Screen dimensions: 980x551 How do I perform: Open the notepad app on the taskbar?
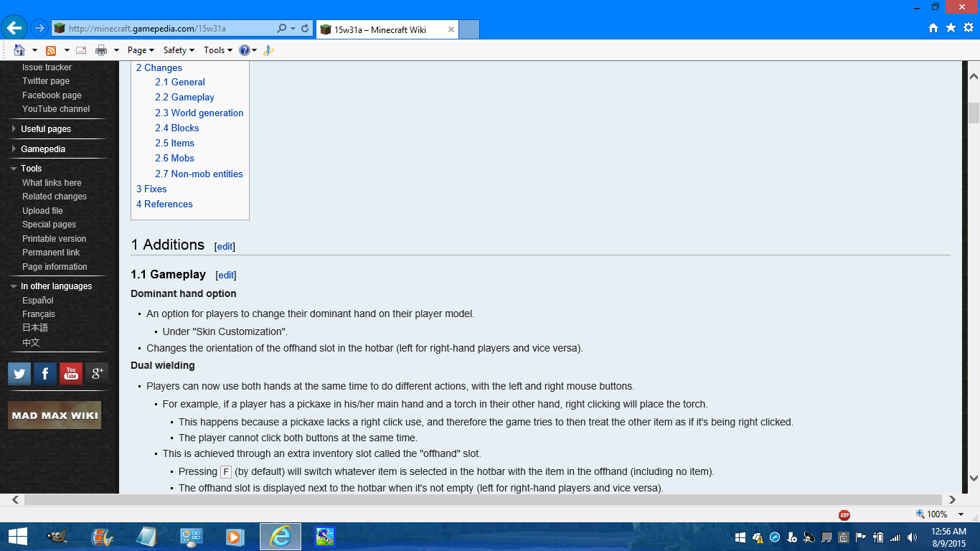tap(146, 537)
